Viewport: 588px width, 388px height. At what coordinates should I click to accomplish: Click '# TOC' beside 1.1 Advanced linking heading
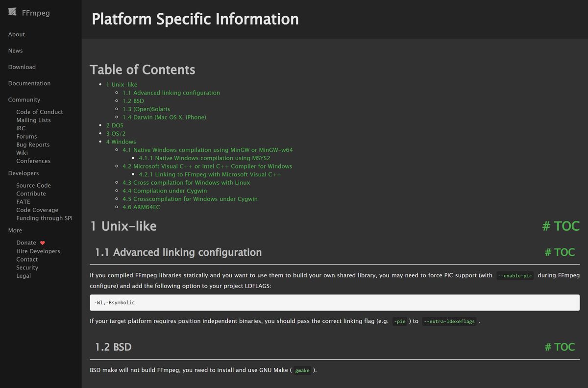coord(560,252)
